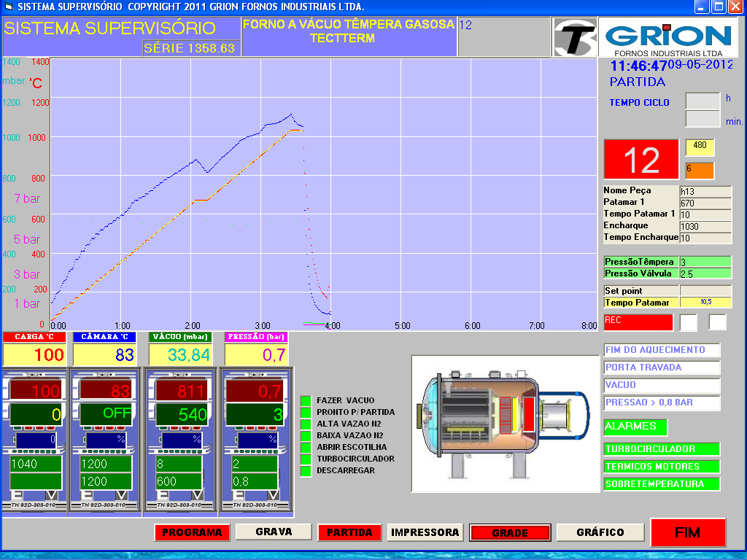The height and width of the screenshot is (560, 747).
Task: Click the empty Set point field
Action: 705,291
